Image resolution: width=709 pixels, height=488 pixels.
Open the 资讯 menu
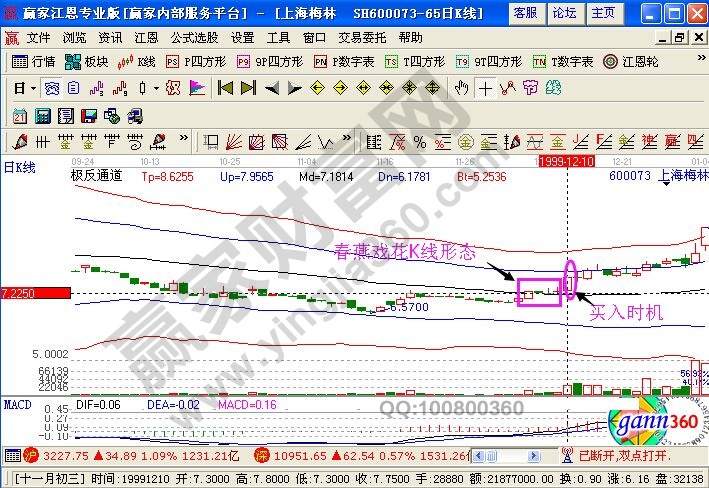[110, 38]
